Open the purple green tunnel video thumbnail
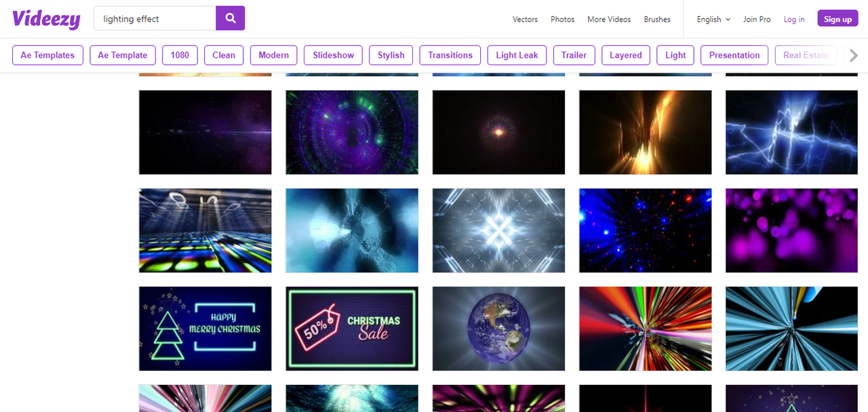868x412 pixels. click(x=352, y=132)
